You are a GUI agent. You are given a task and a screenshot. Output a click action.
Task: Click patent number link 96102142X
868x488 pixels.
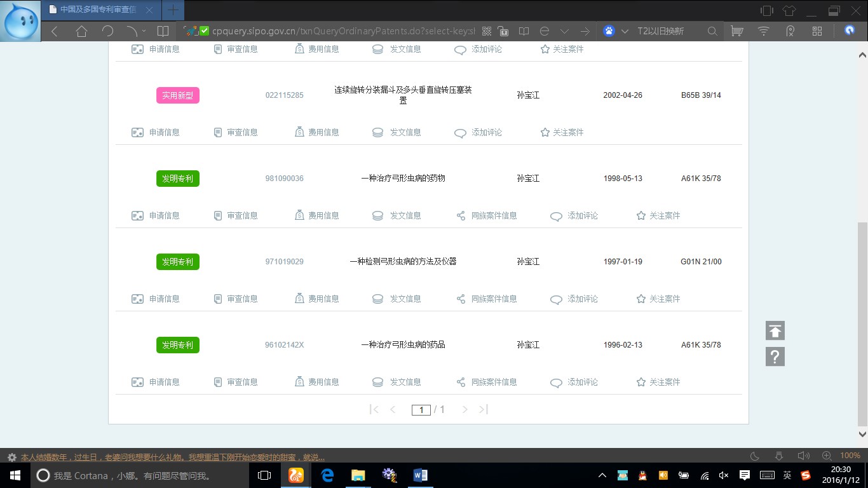tap(284, 345)
